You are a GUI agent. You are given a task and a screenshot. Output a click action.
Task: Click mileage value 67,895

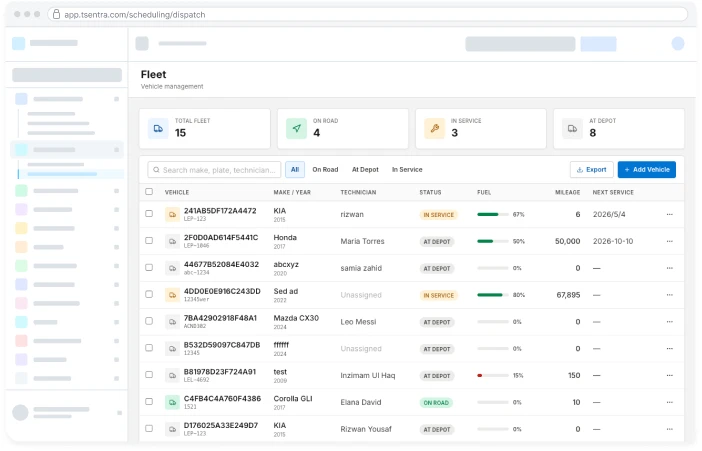coord(568,295)
